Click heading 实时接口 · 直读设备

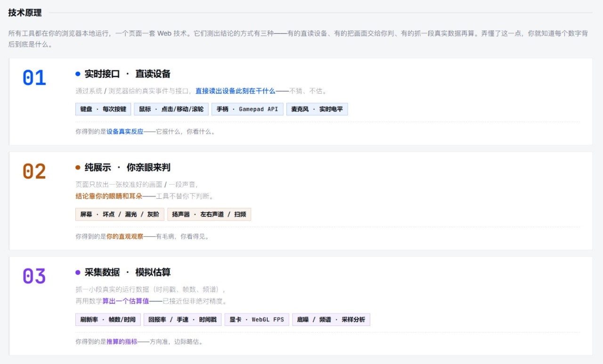point(128,74)
